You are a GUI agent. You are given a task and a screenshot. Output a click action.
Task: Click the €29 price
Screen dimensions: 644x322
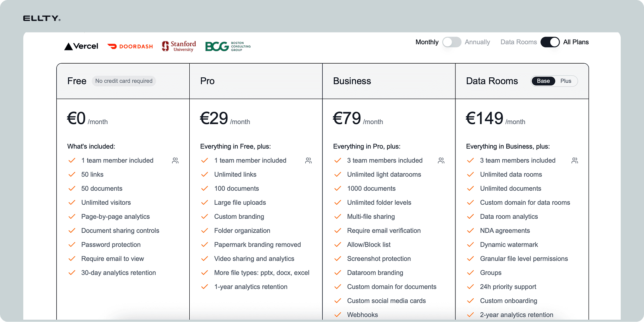point(214,118)
